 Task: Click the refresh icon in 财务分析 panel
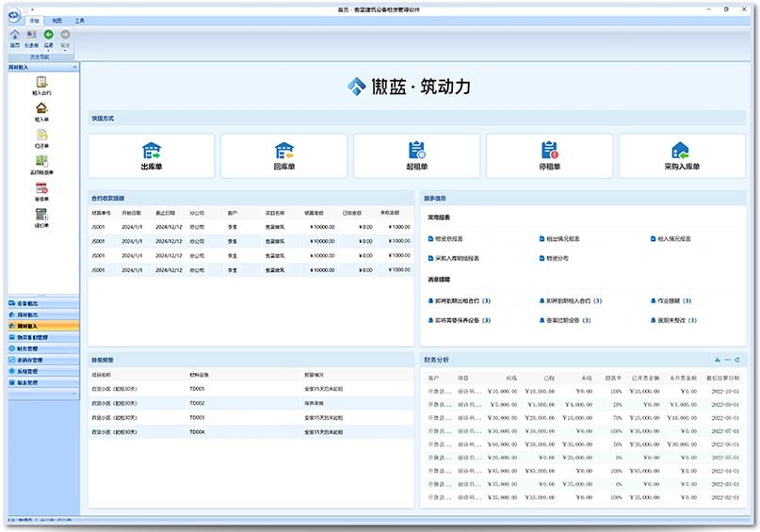pyautogui.click(x=737, y=360)
